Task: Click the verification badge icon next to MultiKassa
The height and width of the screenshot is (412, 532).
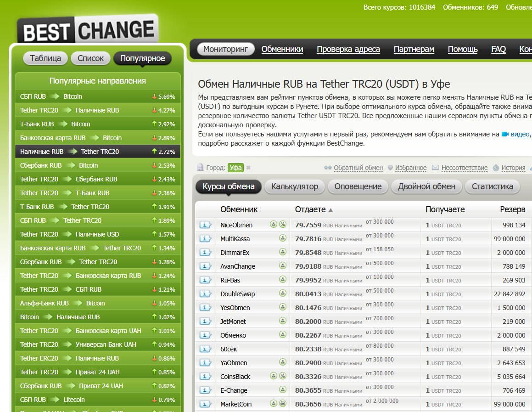Action: tap(283, 238)
